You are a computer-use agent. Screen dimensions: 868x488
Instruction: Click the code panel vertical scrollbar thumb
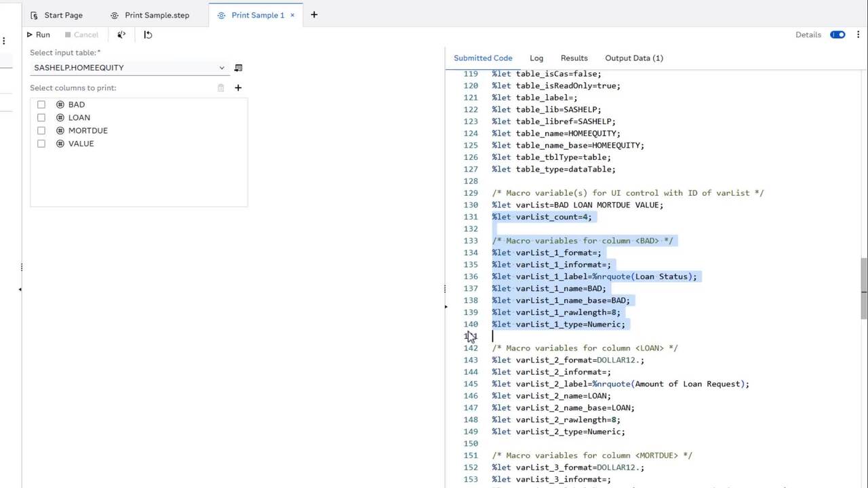click(x=864, y=288)
